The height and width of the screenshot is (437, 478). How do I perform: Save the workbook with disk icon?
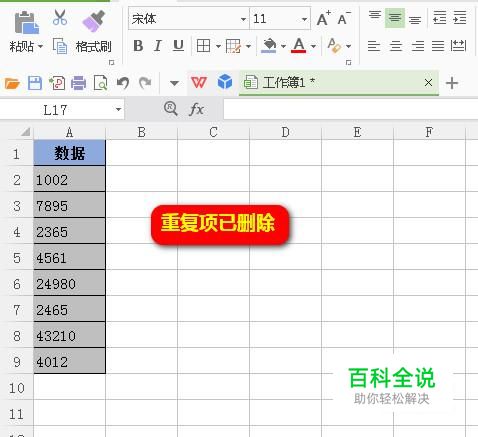tap(35, 83)
